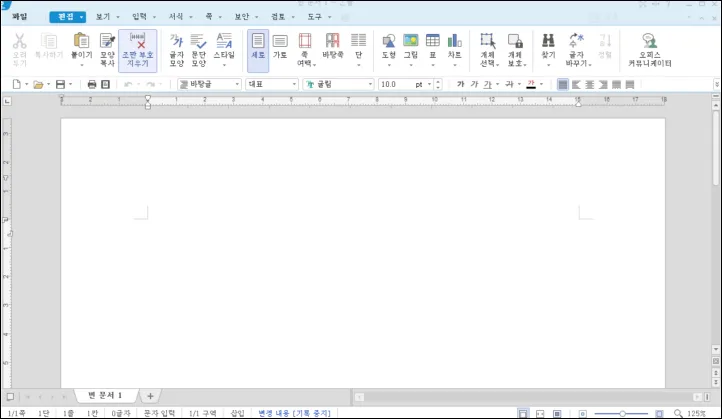The width and height of the screenshot is (722, 419).
Task: Open the Page Margins (쪽 여백) tool
Action: pos(305,50)
